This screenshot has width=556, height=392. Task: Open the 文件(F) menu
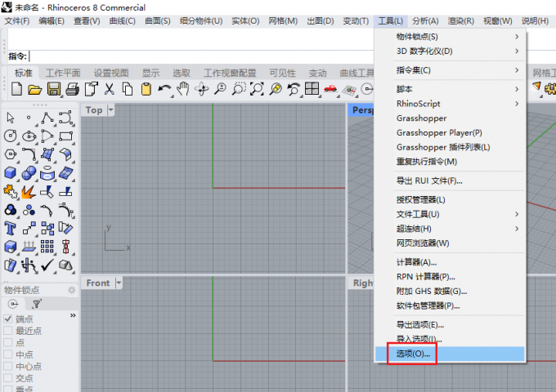17,21
